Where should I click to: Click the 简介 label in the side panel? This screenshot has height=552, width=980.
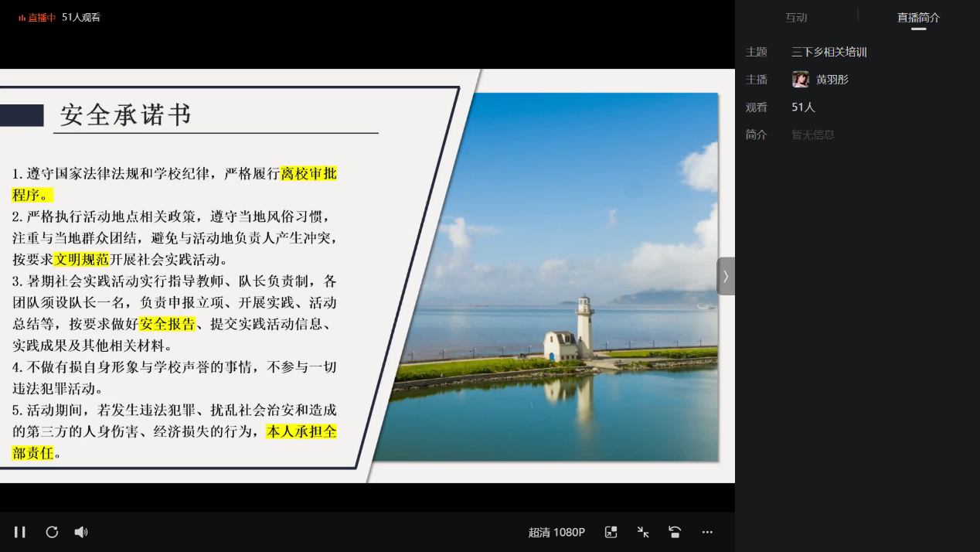757,135
